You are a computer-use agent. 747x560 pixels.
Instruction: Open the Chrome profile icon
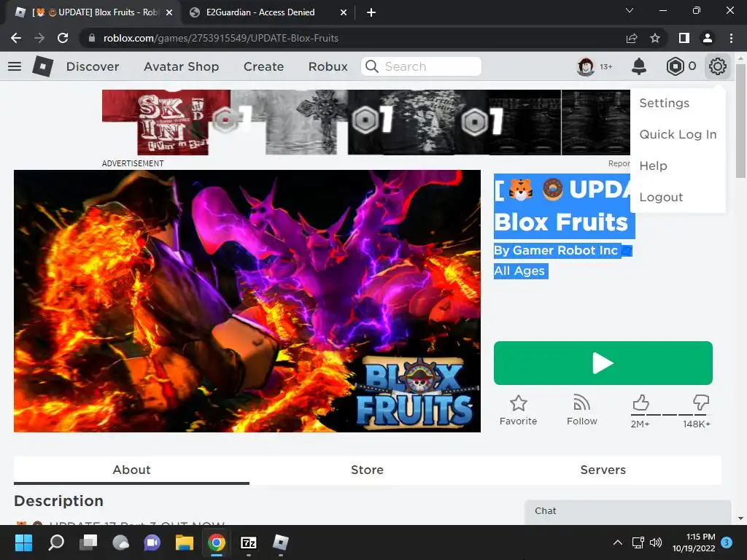tap(708, 38)
